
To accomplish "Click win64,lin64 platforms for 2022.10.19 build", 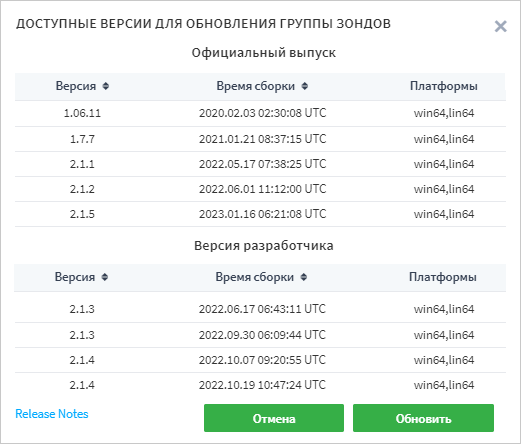I will tap(444, 385).
